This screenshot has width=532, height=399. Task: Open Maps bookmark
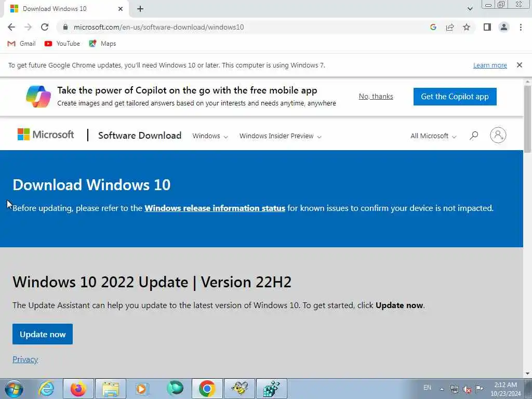(102, 44)
